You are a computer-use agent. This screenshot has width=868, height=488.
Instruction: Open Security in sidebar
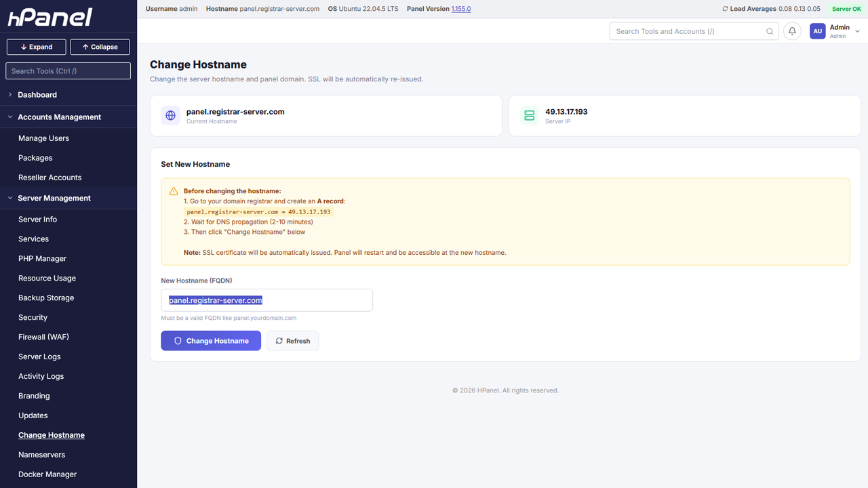[33, 318]
